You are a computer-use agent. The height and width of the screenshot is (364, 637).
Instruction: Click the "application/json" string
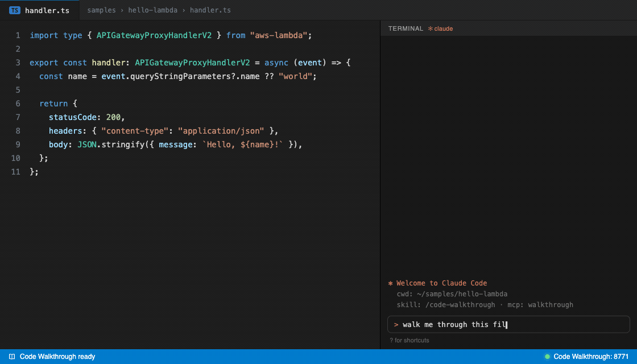[221, 131]
